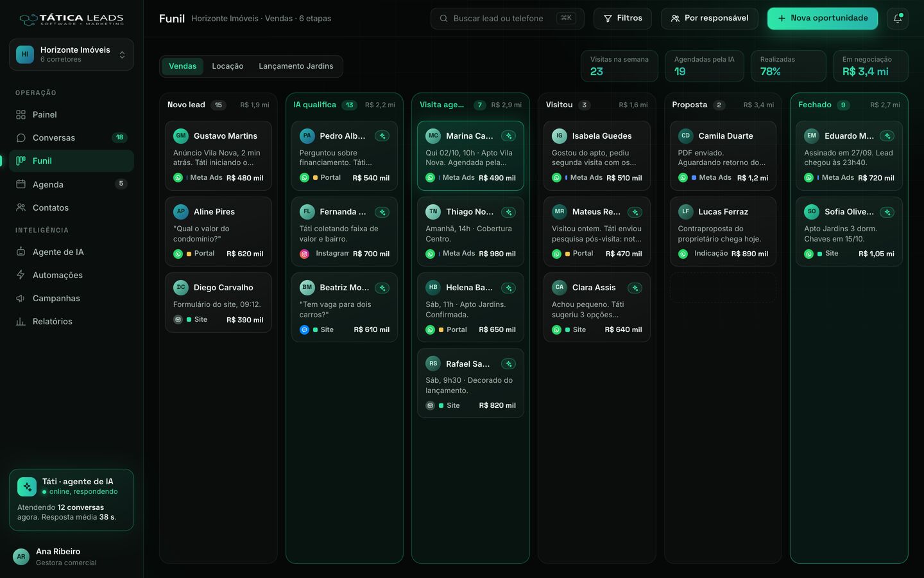The width and height of the screenshot is (924, 578).
Task: Click the AI sparkle badge on Pedro Alb... card
Action: point(382,136)
